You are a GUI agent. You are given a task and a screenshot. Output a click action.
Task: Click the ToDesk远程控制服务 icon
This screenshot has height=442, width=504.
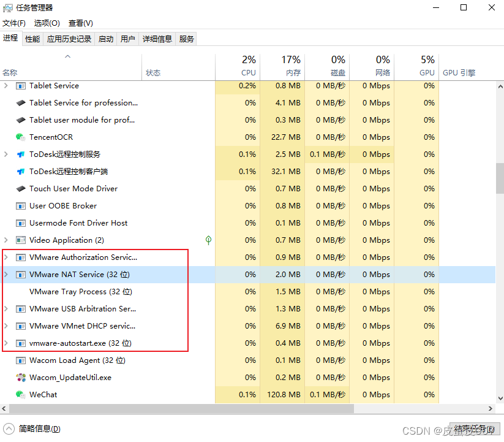click(21, 154)
